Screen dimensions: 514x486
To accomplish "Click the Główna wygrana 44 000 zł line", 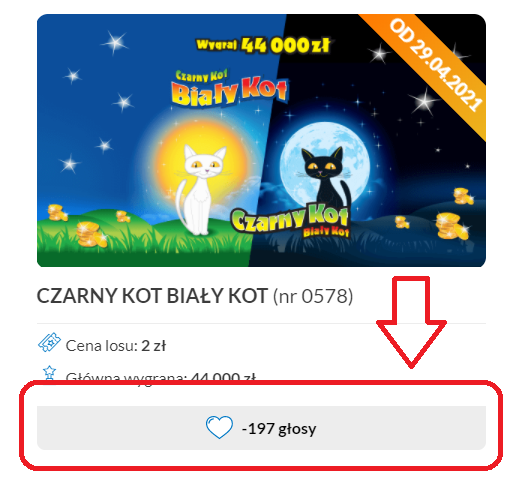I will click(161, 377).
